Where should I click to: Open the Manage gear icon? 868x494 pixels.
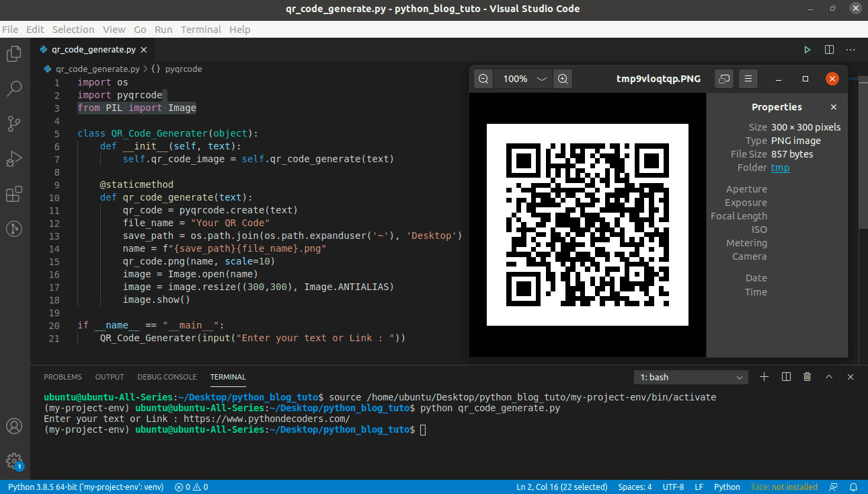[14, 461]
